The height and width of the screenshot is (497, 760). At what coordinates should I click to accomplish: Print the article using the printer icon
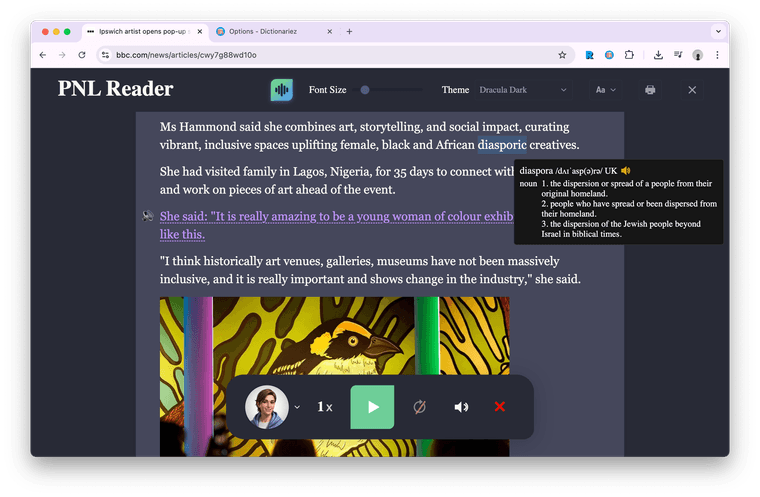click(650, 90)
